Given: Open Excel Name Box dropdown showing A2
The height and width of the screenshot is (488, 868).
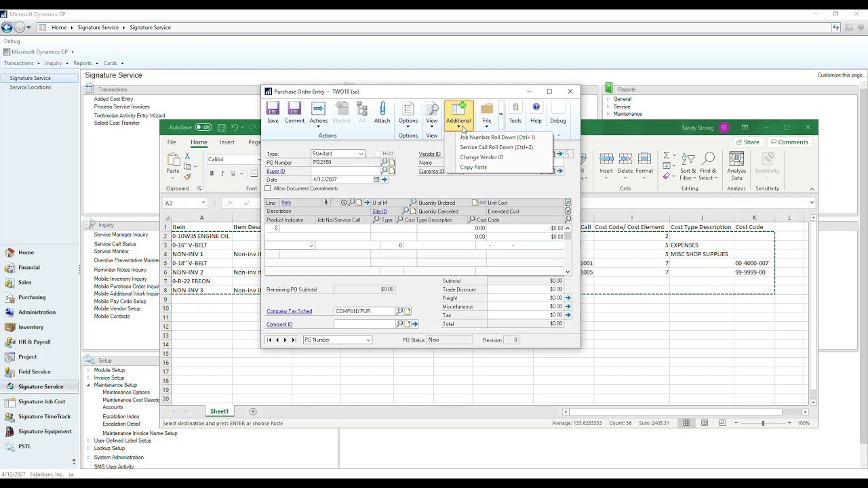Looking at the screenshot, I should 203,203.
